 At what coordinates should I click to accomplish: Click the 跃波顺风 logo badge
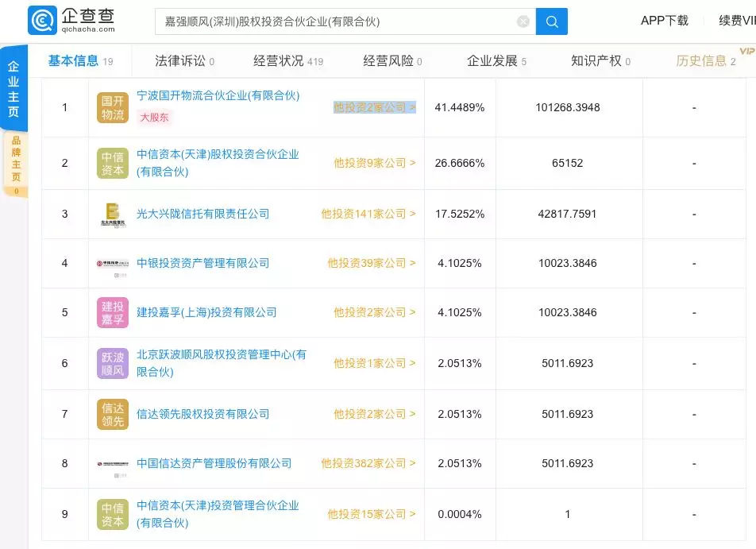(112, 363)
